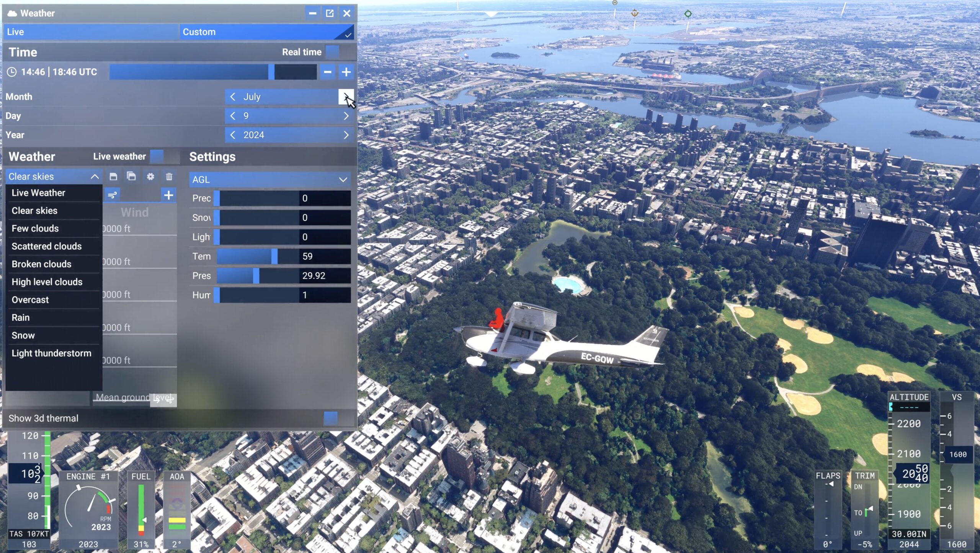The width and height of the screenshot is (980, 553).
Task: Choose Overcast preset
Action: tap(54, 300)
